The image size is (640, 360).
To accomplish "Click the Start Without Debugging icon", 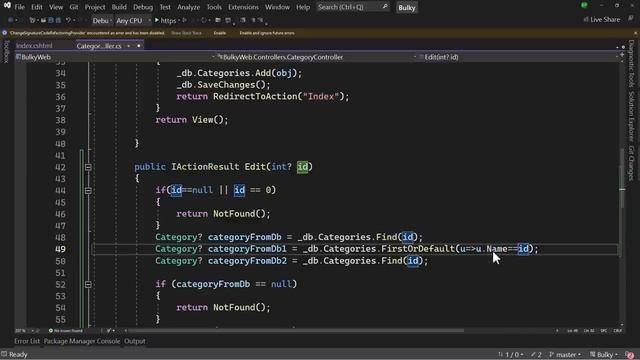I will pyautogui.click(x=184, y=20).
